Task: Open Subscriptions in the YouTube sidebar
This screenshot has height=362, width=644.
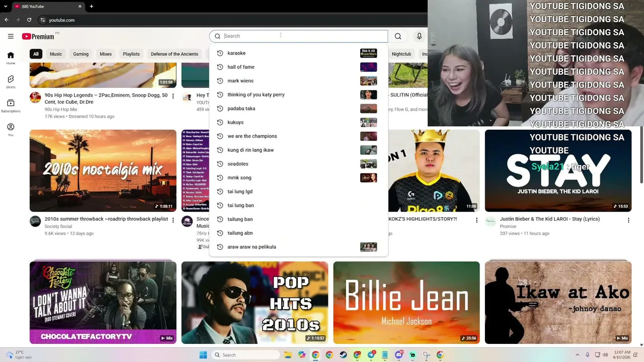Action: click(x=11, y=106)
